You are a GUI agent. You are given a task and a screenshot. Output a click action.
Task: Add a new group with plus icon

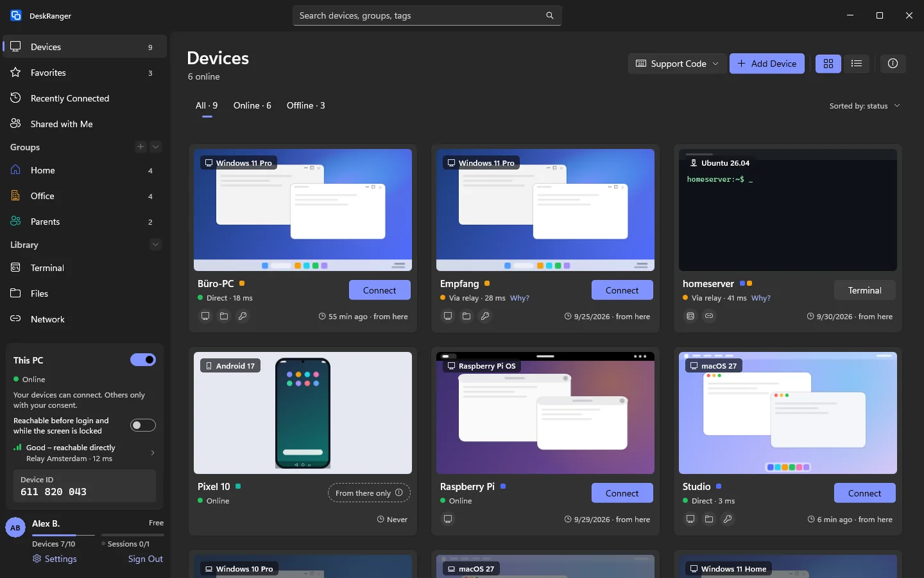tap(141, 147)
